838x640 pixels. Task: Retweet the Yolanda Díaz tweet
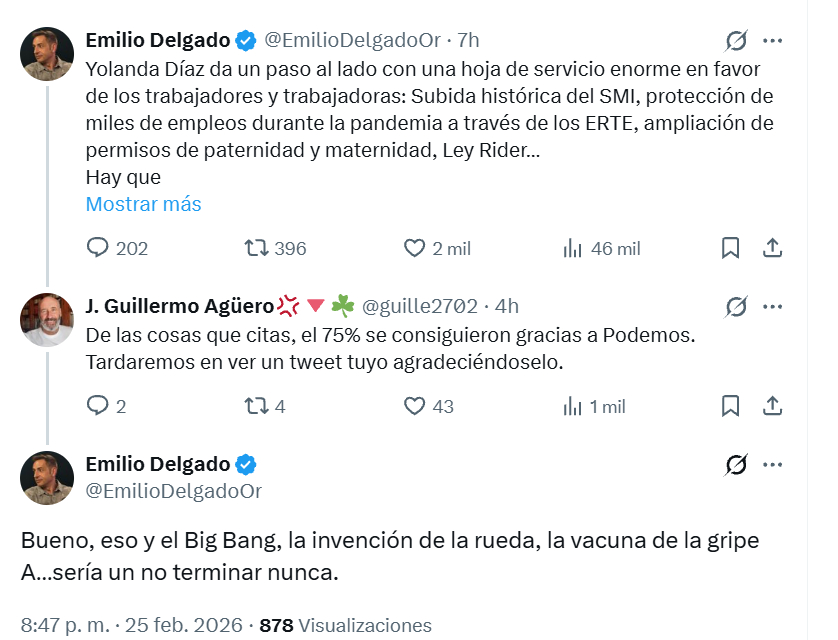click(x=255, y=248)
